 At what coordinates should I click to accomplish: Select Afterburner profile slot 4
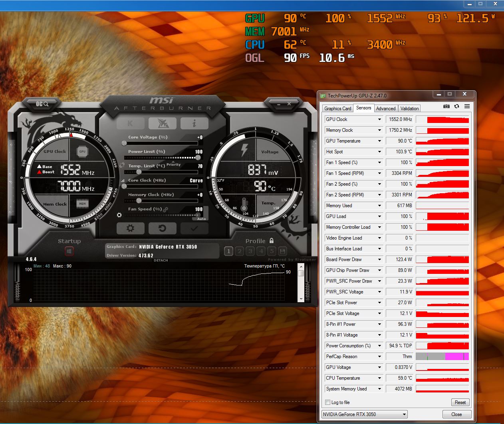click(x=261, y=251)
